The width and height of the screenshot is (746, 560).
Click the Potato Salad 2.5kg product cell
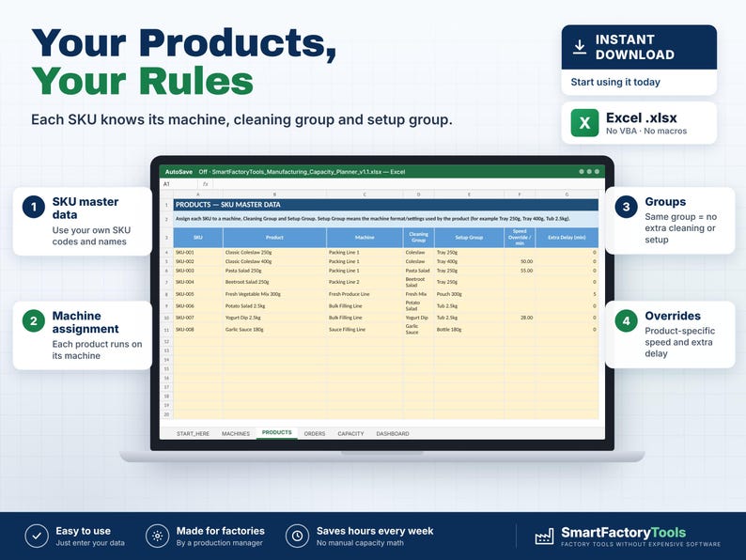274,306
